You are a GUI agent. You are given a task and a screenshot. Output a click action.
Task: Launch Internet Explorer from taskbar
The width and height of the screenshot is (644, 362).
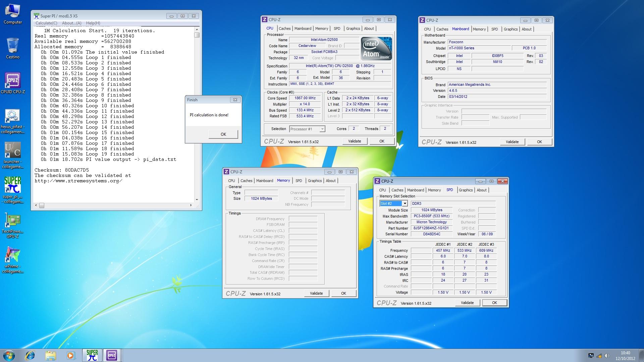30,355
